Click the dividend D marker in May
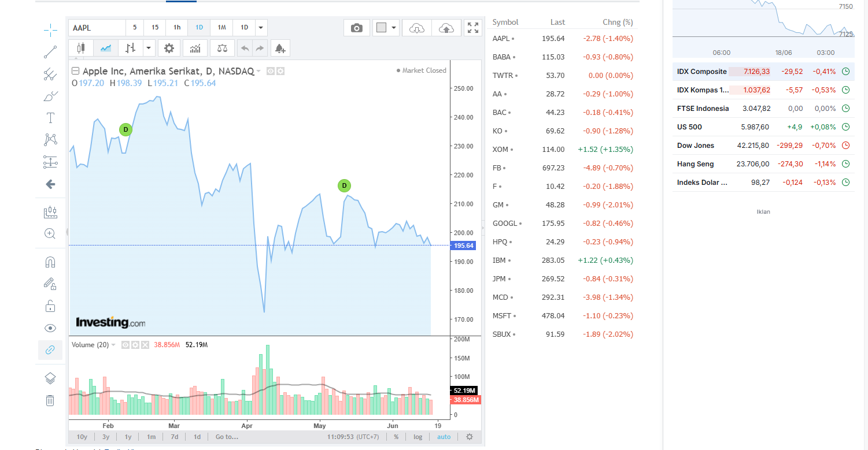 click(x=344, y=185)
